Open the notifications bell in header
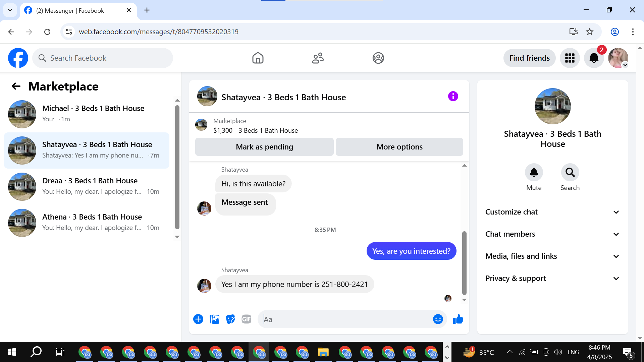This screenshot has width=644, height=362. click(x=594, y=58)
